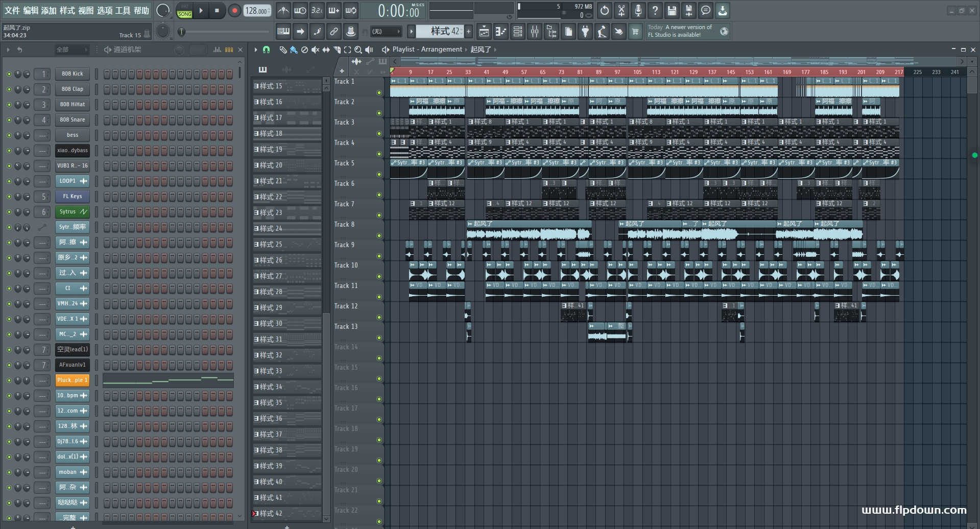The image size is (980, 529).
Task: Toggle typing keyboard to piano icon
Action: tap(283, 32)
